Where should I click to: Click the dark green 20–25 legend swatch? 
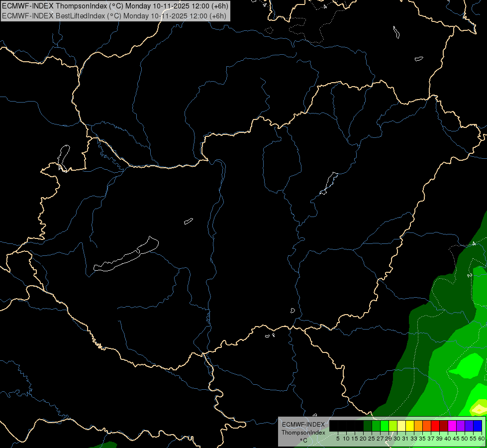[368, 426]
